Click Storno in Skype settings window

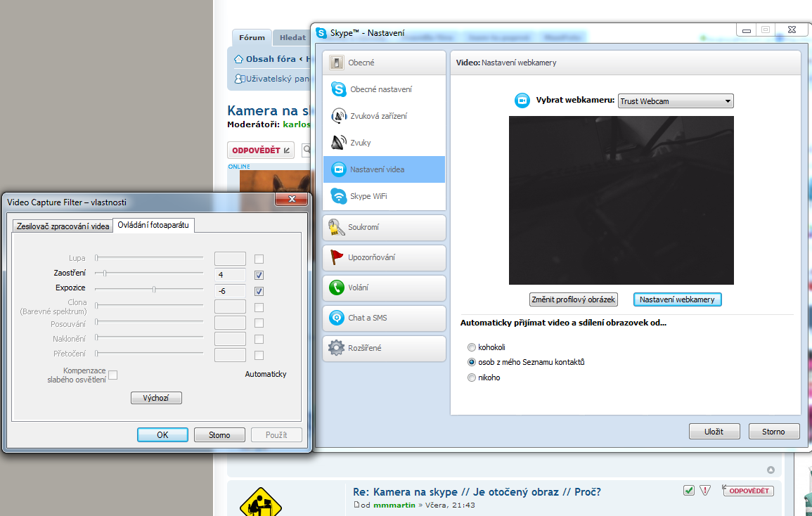[773, 432]
